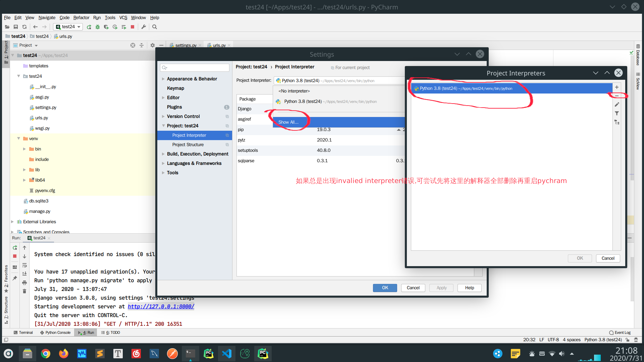Toggle read-only lock in the status bar
The width and height of the screenshot is (644, 362).
click(627, 340)
